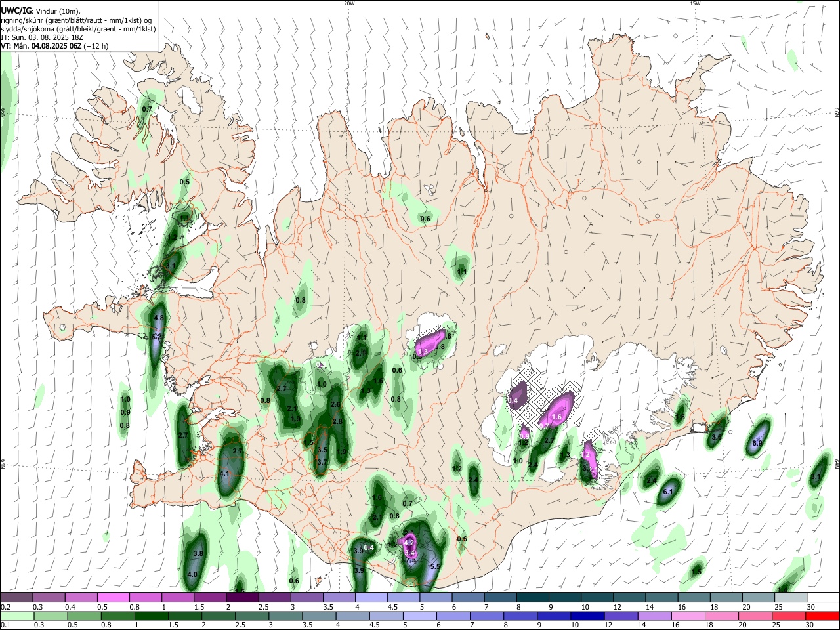Pick the dark purple 2 swatch in the upper legend
The height and width of the screenshot is (630, 840).
(x=242, y=597)
